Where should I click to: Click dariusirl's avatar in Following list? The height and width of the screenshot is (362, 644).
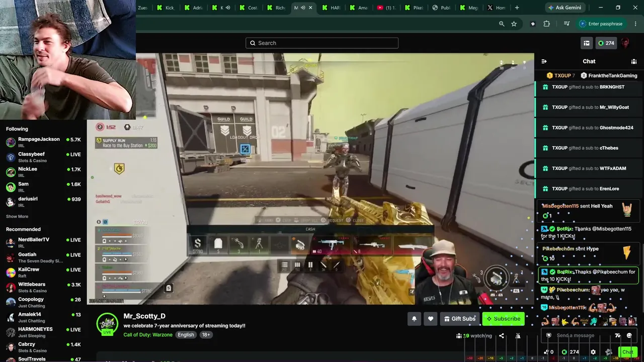(11, 202)
